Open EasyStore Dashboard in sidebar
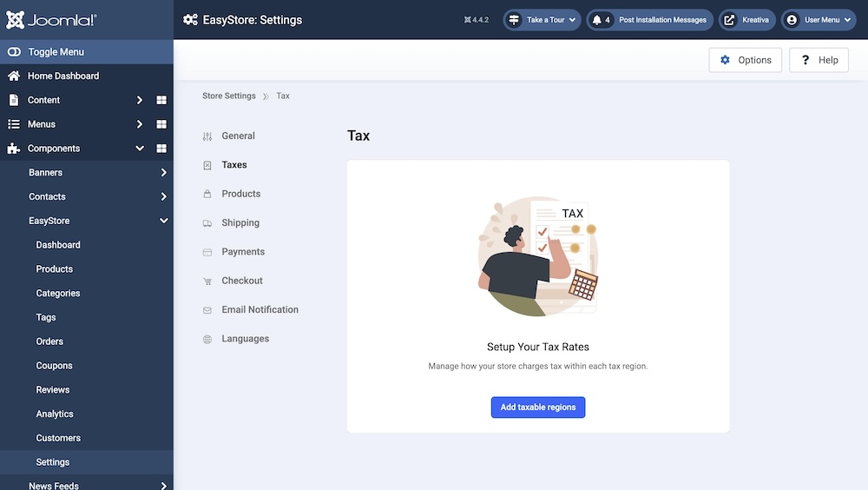Viewport: 868px width, 490px height. (x=58, y=245)
